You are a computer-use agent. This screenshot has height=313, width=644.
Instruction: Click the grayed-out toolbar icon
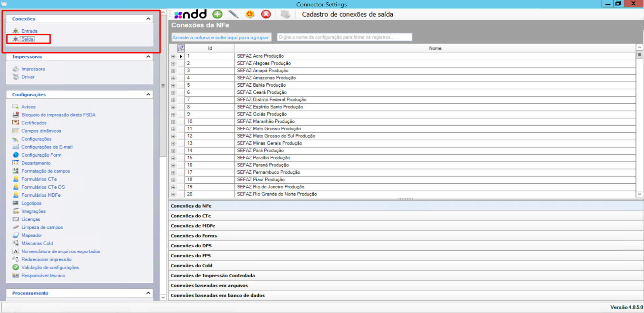tap(285, 14)
